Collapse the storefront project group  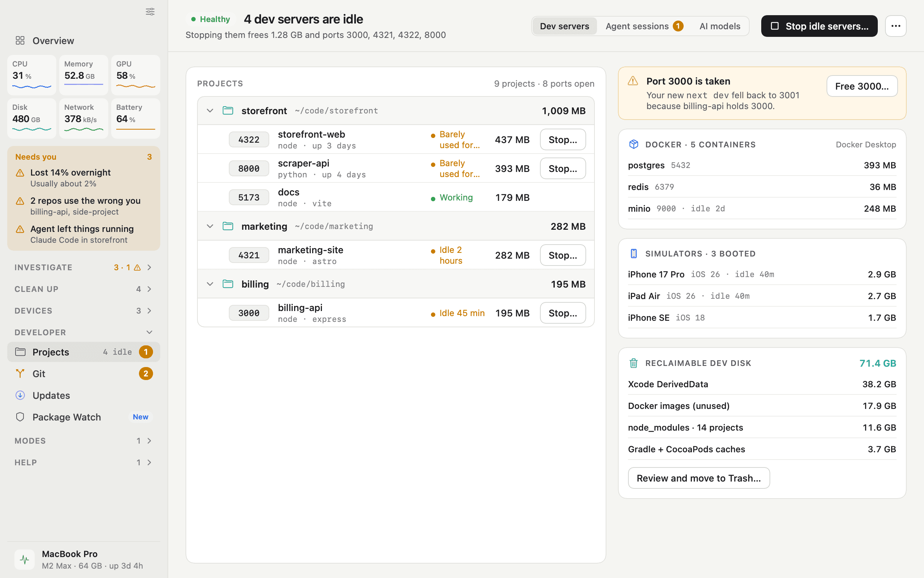point(210,111)
